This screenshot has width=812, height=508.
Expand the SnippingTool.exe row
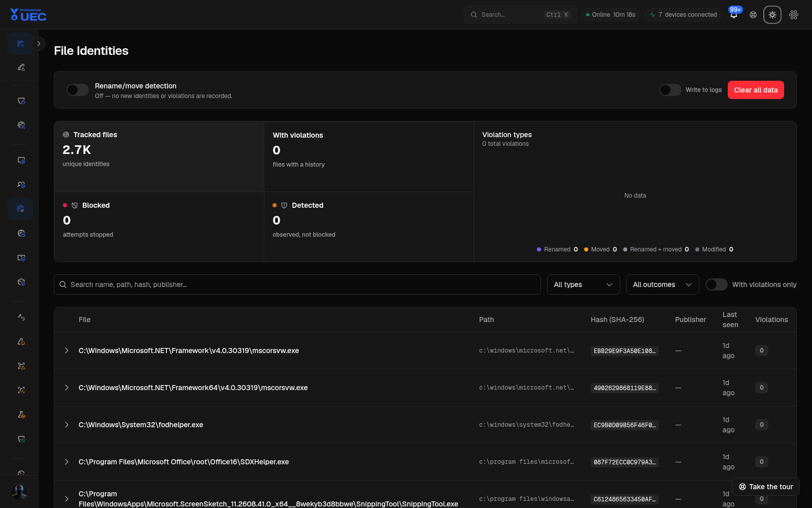click(66, 499)
